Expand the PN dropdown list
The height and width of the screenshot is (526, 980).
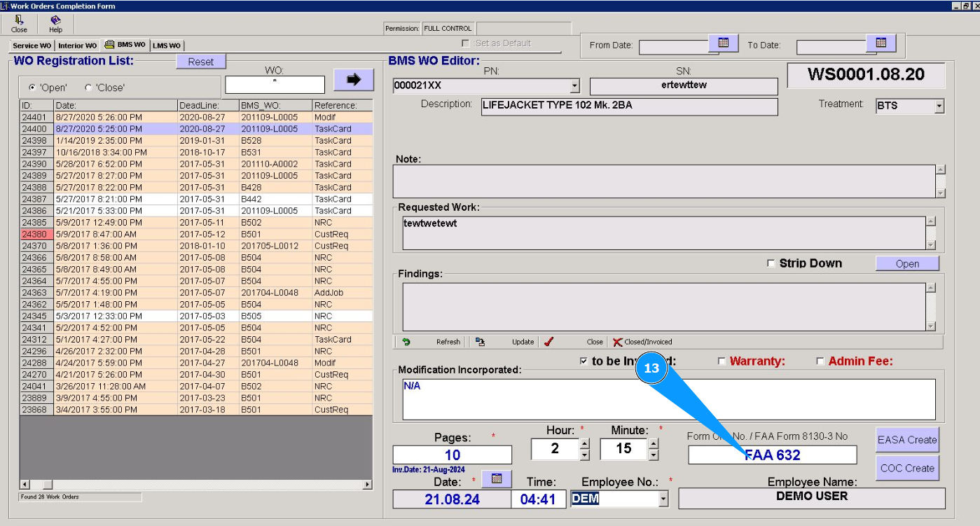pyautogui.click(x=575, y=86)
